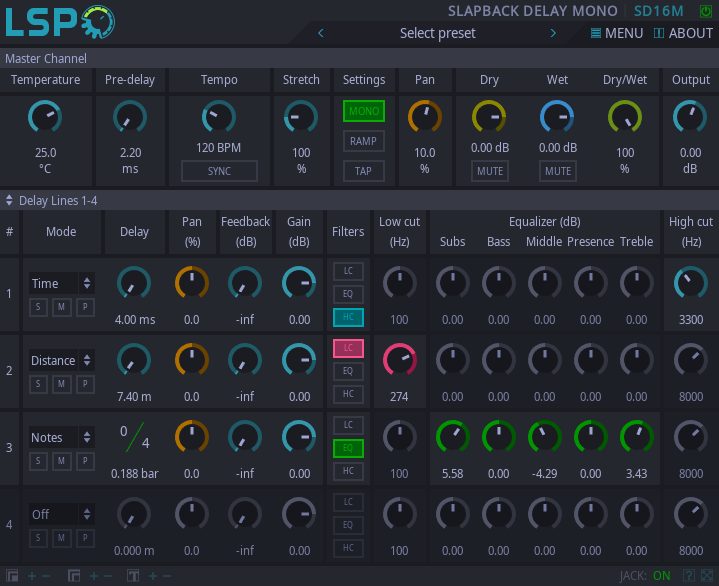719x586 pixels.
Task: Click the next preset arrow
Action: coord(553,33)
